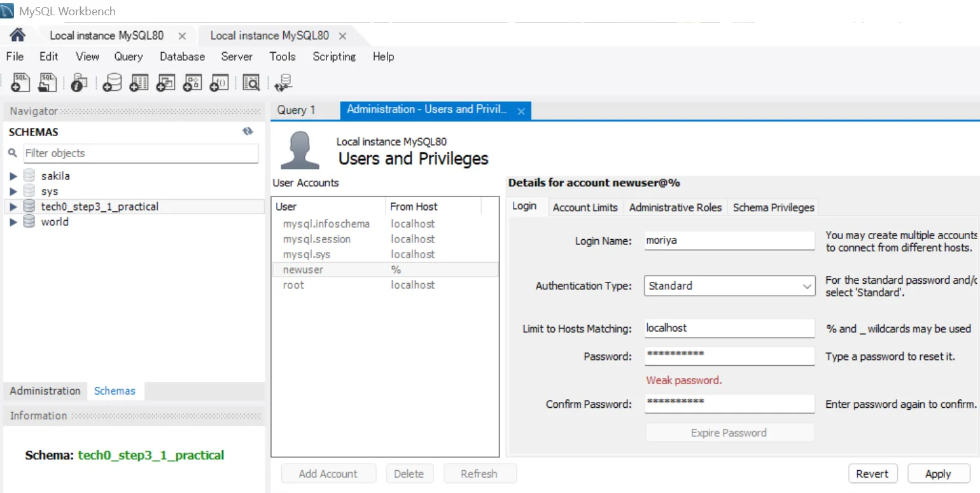This screenshot has width=980, height=493.
Task: Click the Expire Password button
Action: [729, 433]
